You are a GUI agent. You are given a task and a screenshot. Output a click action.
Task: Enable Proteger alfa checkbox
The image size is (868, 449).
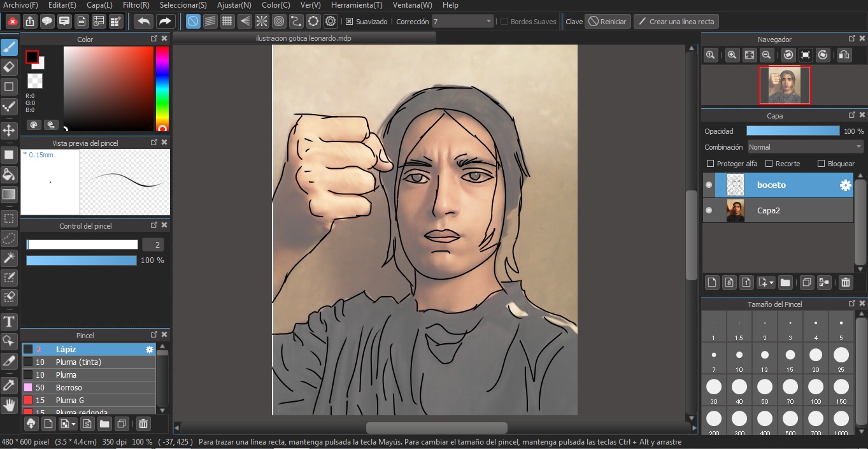pyautogui.click(x=711, y=164)
